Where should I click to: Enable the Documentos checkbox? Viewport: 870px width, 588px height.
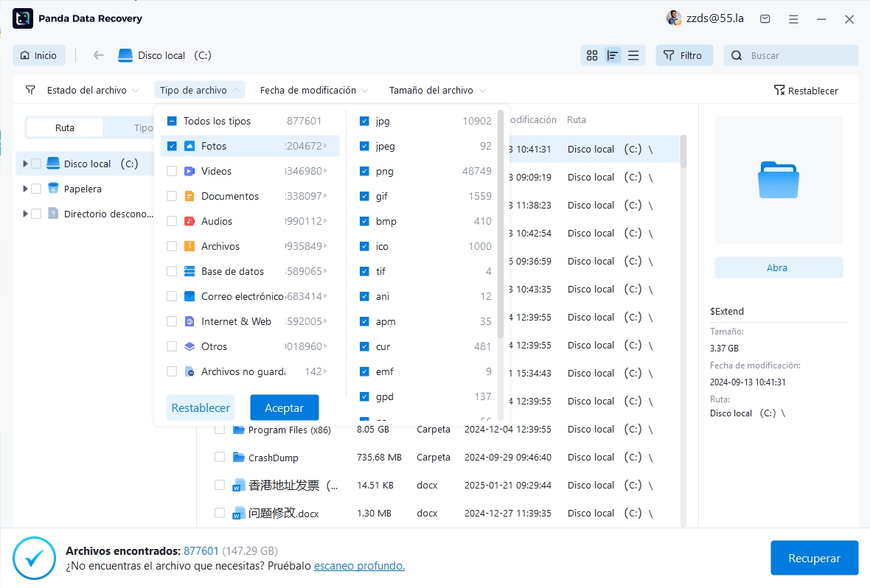(x=172, y=196)
